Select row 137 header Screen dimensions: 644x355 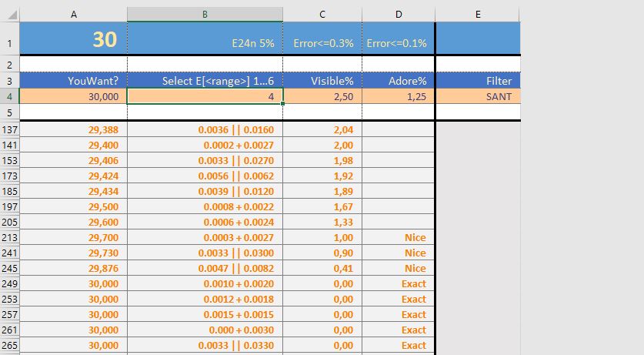click(10, 129)
